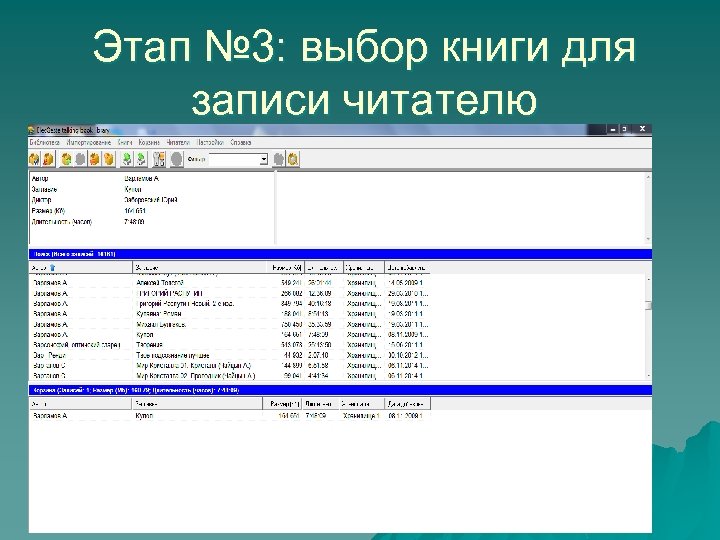Open the Книги menu
This screenshot has width=720, height=540.
125,143
